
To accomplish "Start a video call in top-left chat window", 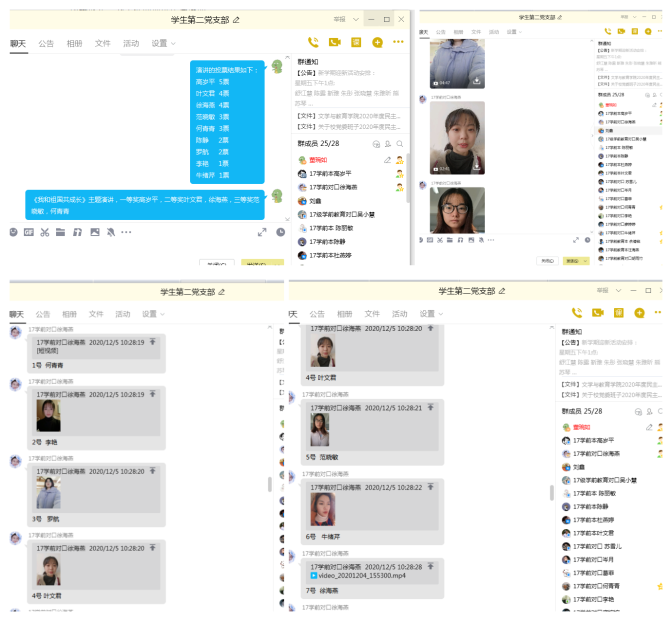I will click(334, 42).
